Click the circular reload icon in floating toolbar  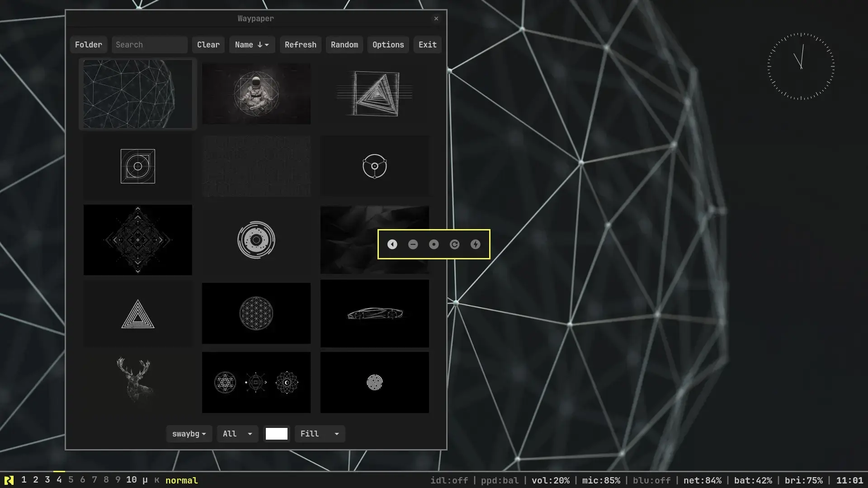click(454, 244)
